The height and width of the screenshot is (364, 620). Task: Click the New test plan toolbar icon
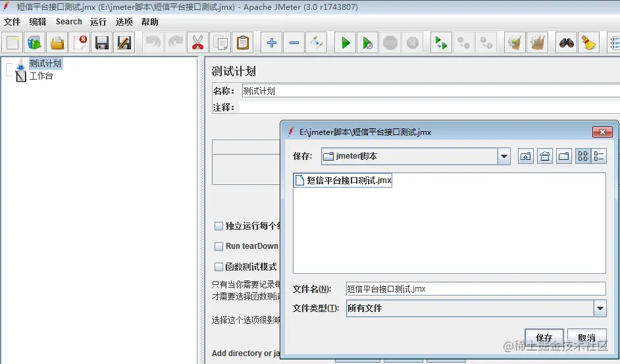[x=13, y=42]
